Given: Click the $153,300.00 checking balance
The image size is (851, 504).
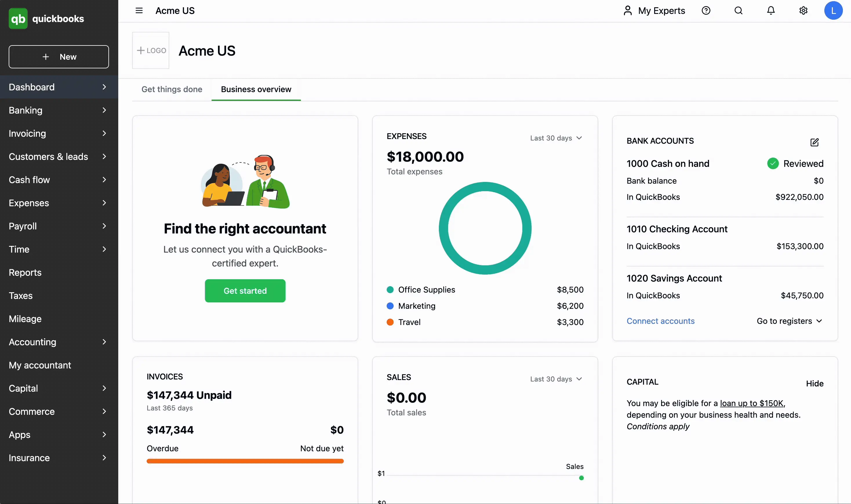Looking at the screenshot, I should point(800,246).
